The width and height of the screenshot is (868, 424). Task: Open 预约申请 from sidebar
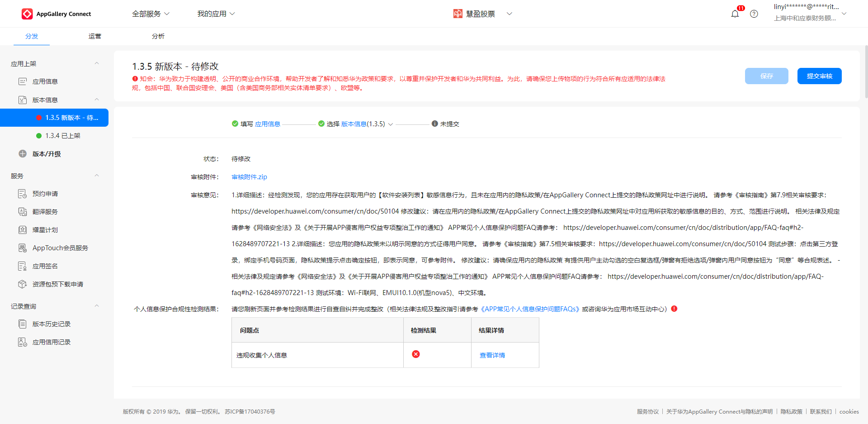pos(45,194)
